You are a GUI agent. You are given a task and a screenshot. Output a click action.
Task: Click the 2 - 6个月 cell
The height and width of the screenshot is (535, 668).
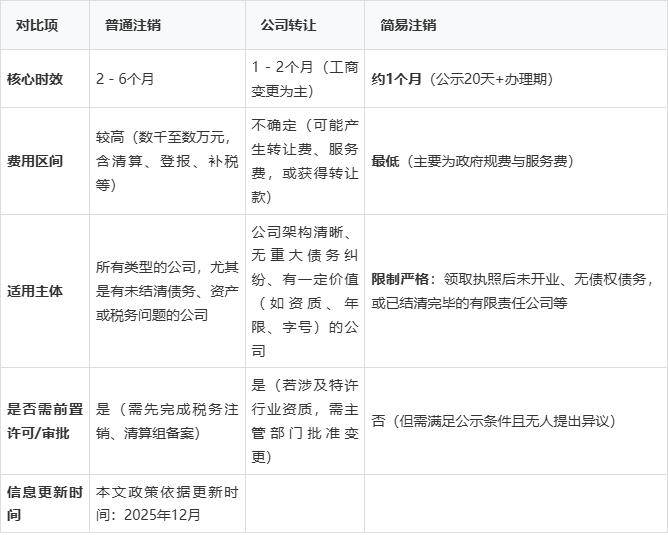(167, 79)
